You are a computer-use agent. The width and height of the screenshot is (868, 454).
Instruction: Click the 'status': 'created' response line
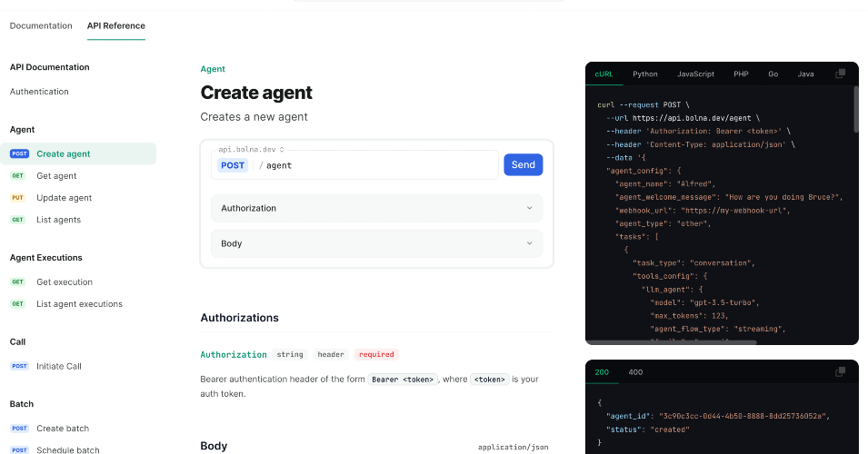click(x=648, y=429)
